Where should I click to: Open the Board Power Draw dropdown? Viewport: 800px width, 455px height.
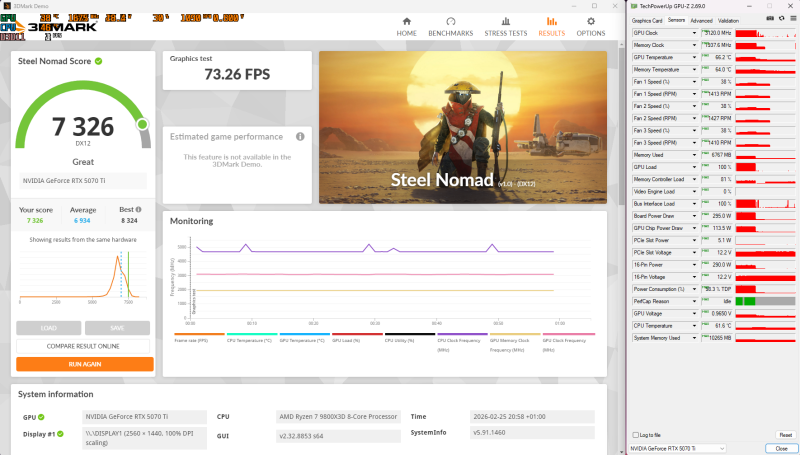(x=694, y=216)
